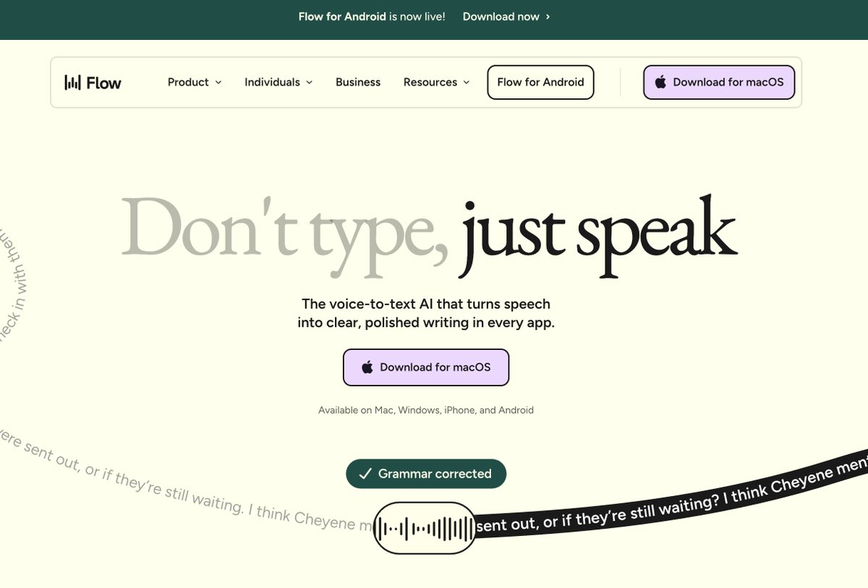Screen dimensions: 868x588
Task: Go to the Business page
Action: [x=358, y=82]
